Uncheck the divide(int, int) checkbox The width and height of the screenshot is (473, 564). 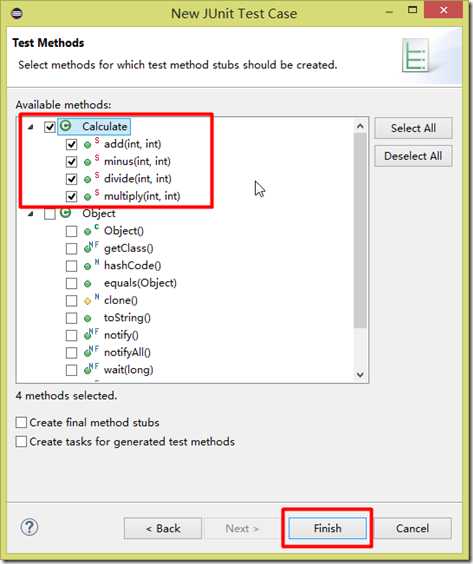[x=71, y=179]
